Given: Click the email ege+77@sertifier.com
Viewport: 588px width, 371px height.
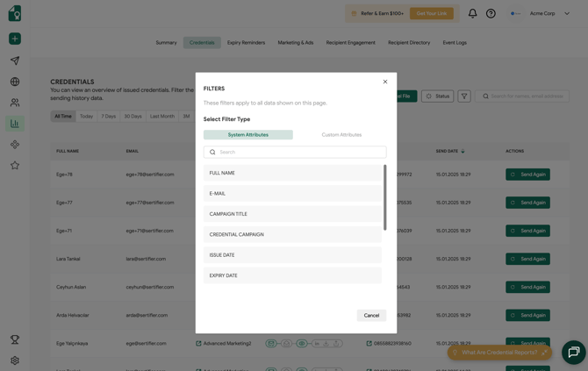Looking at the screenshot, I should (x=150, y=203).
